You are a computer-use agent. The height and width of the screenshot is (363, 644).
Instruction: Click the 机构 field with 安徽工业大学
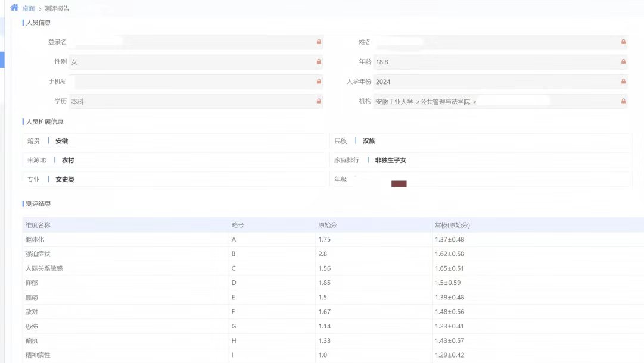click(x=494, y=102)
